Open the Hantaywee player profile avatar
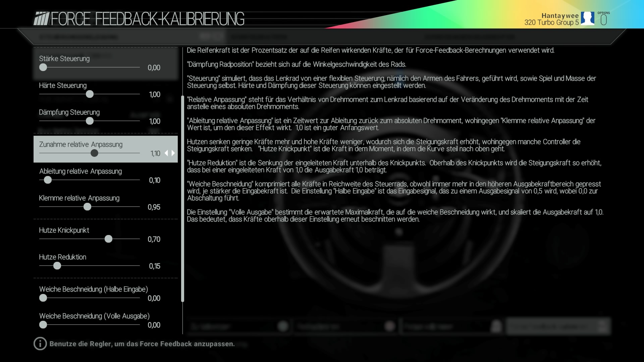 [587, 18]
